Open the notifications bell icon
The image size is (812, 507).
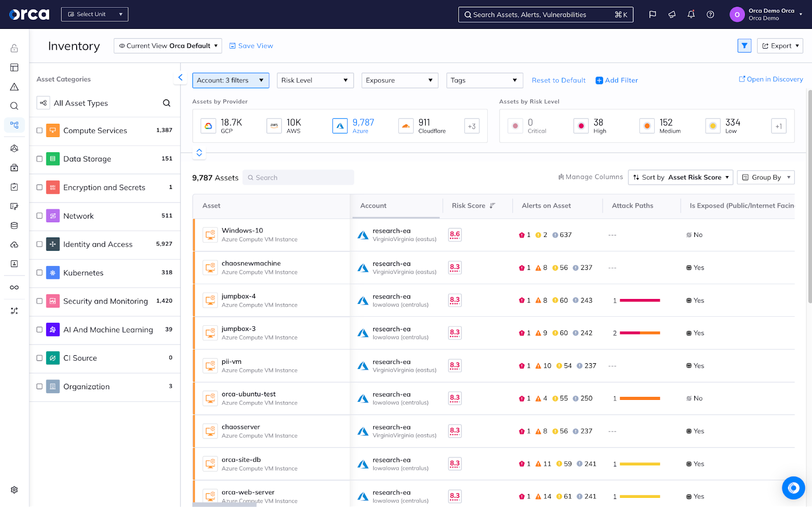point(691,14)
